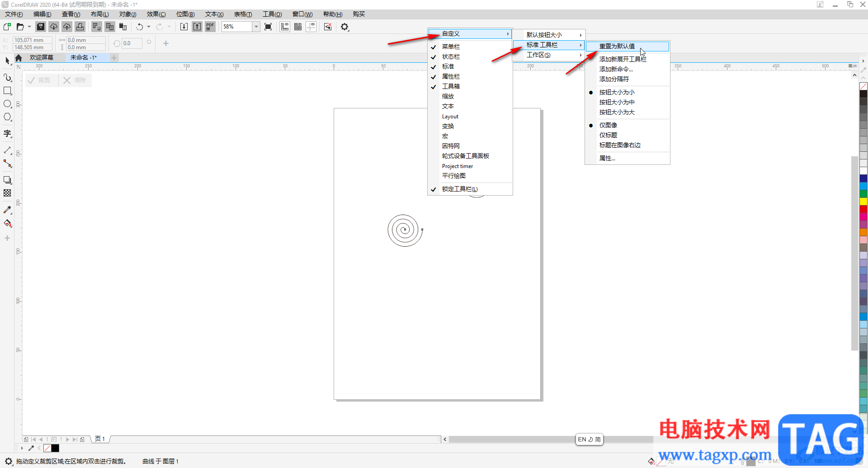Click the X position input field
Viewport: 868px width, 468px height.
32,40
